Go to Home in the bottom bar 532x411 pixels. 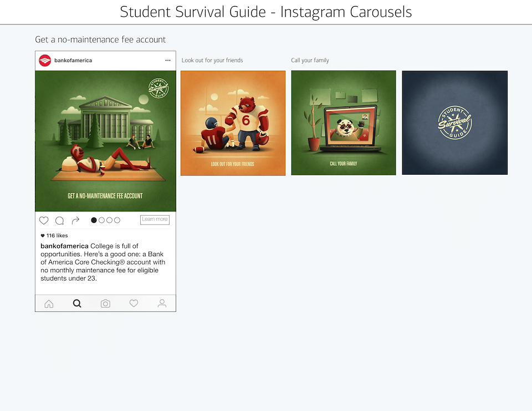[x=49, y=303]
